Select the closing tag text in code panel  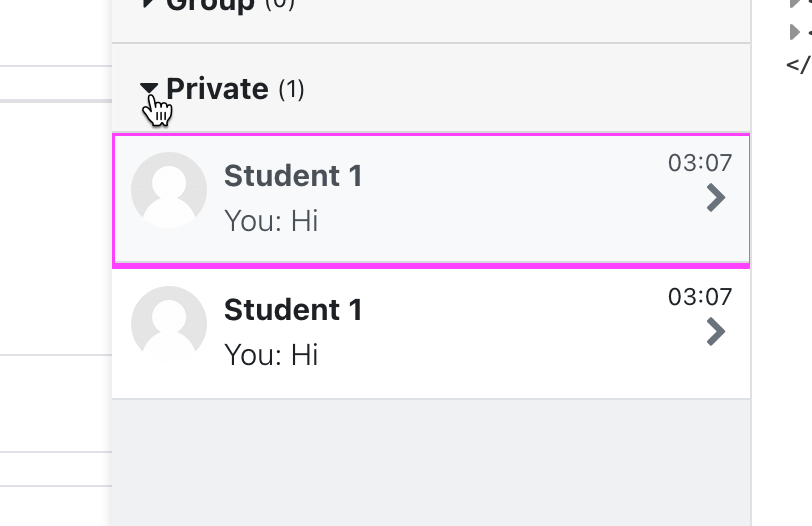point(799,65)
